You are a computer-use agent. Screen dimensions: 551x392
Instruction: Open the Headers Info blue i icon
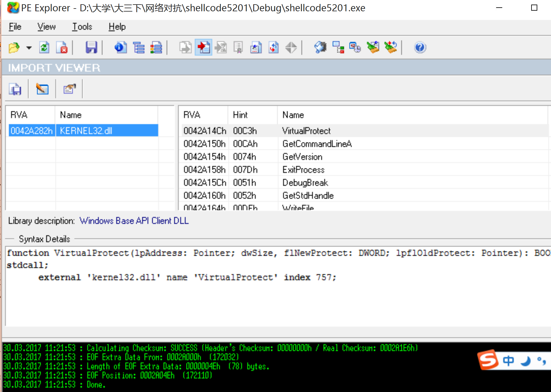point(121,48)
